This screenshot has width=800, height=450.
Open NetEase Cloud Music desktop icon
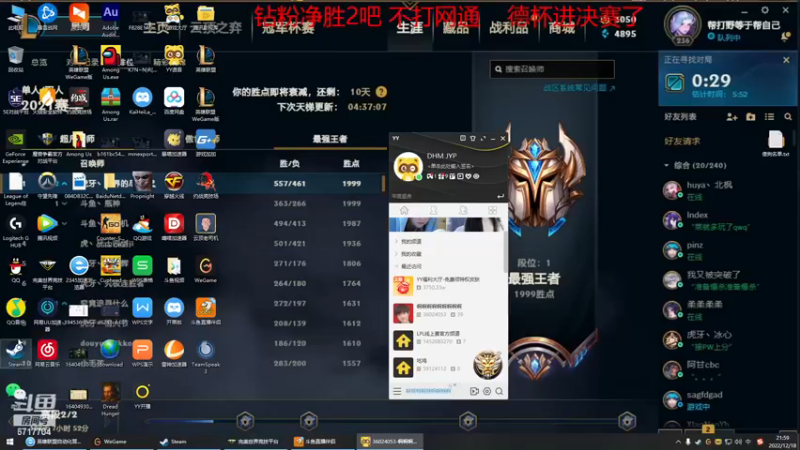point(47,353)
